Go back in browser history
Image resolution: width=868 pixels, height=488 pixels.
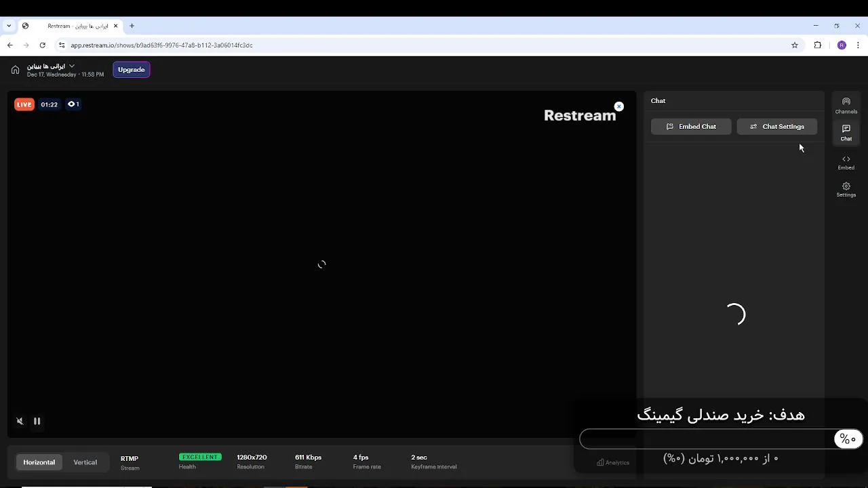click(x=9, y=45)
